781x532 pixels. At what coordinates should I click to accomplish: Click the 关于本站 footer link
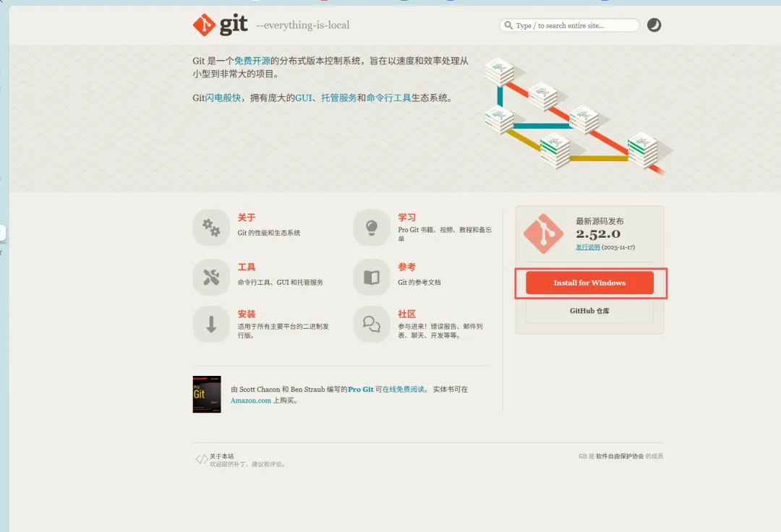coord(222,456)
